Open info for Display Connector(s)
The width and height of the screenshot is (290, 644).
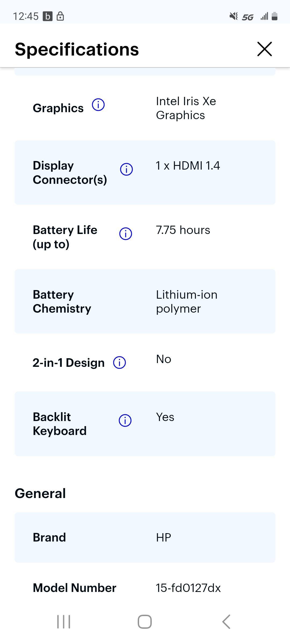pyautogui.click(x=126, y=169)
